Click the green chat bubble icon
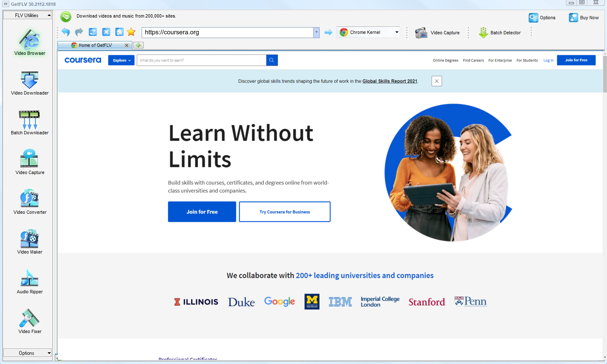Screen dimensions: 607x364 point(66,17)
